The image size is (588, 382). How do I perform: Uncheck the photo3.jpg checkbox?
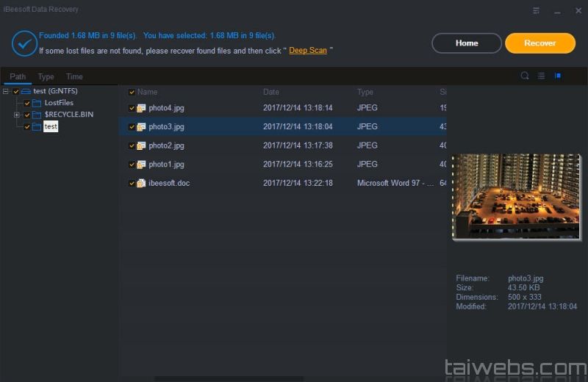click(132, 127)
